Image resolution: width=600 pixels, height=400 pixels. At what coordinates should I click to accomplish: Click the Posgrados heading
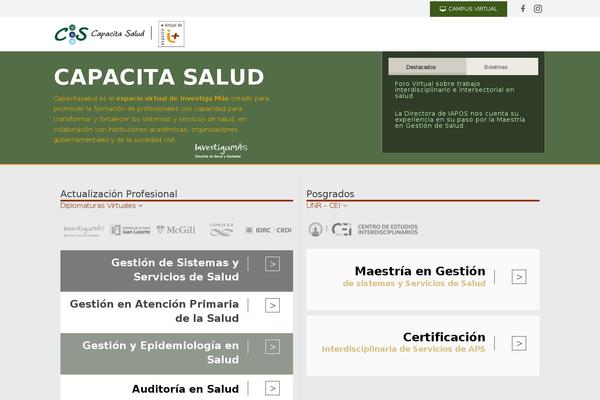coord(330,194)
